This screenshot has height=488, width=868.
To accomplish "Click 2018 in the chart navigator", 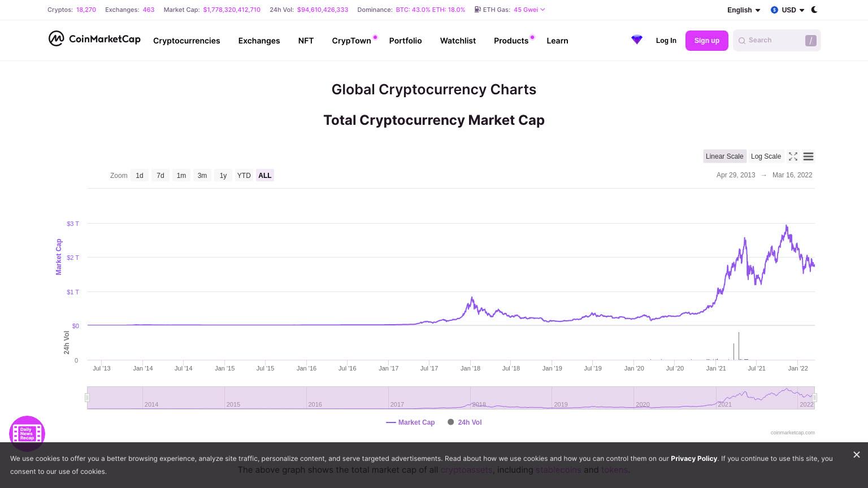I will [479, 404].
